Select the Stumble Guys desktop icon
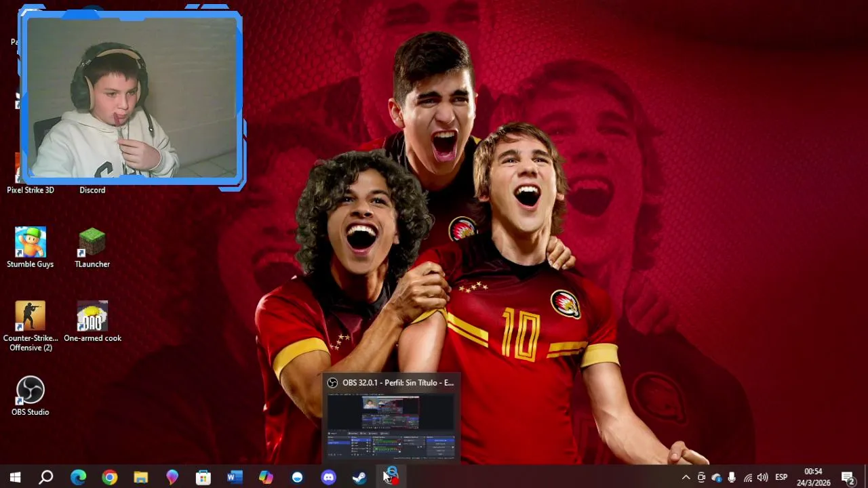The width and height of the screenshot is (868, 488). click(31, 247)
